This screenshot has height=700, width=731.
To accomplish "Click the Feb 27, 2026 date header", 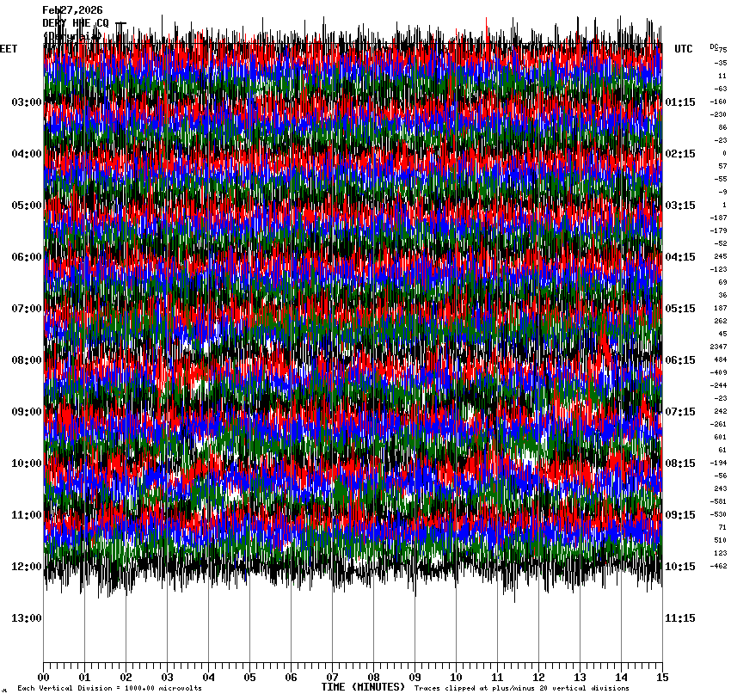I will (x=72, y=10).
